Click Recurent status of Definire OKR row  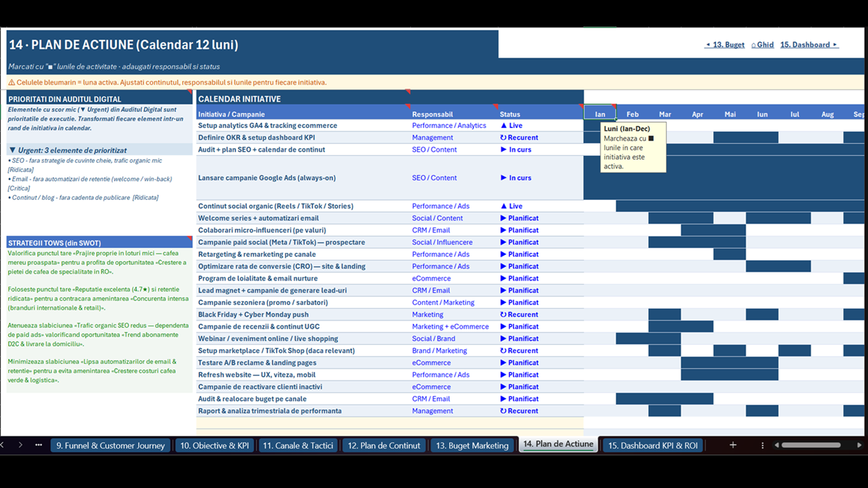pyautogui.click(x=540, y=138)
